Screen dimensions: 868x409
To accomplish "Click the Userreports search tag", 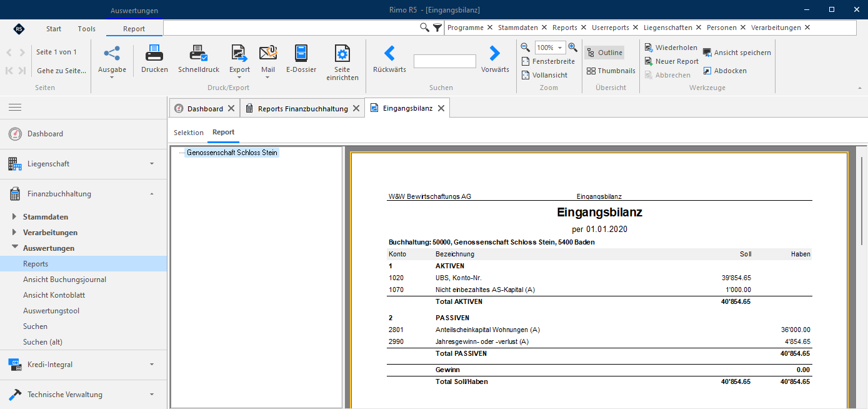I will pos(611,28).
